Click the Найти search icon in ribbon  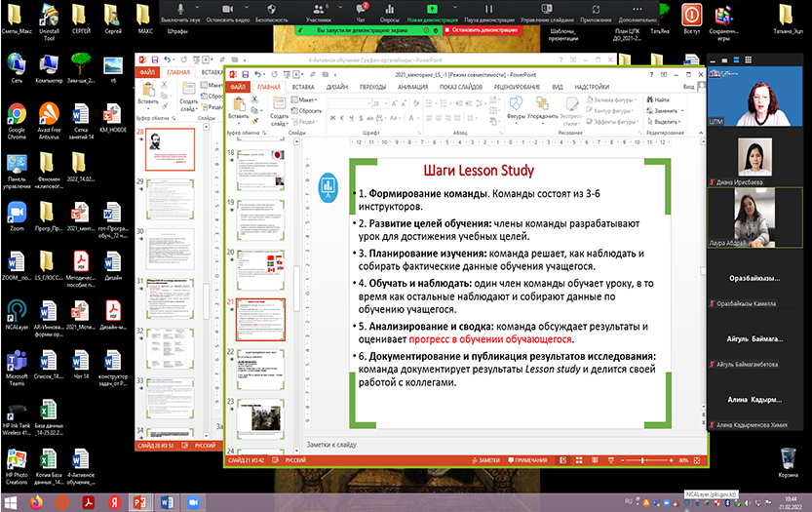649,99
